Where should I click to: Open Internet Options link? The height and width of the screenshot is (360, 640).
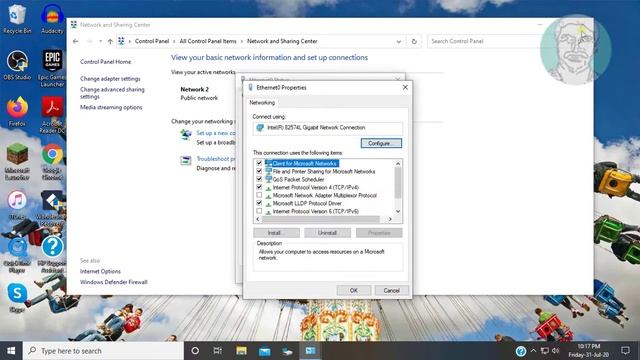pyautogui.click(x=100, y=271)
